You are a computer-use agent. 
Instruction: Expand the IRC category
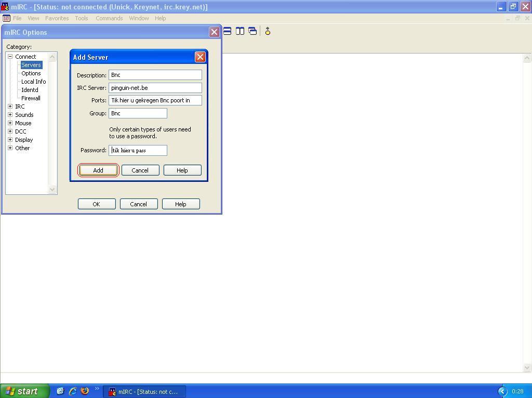(10, 107)
